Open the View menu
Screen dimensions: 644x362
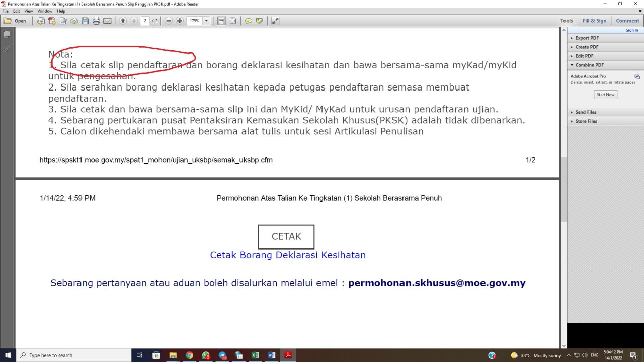click(x=29, y=11)
